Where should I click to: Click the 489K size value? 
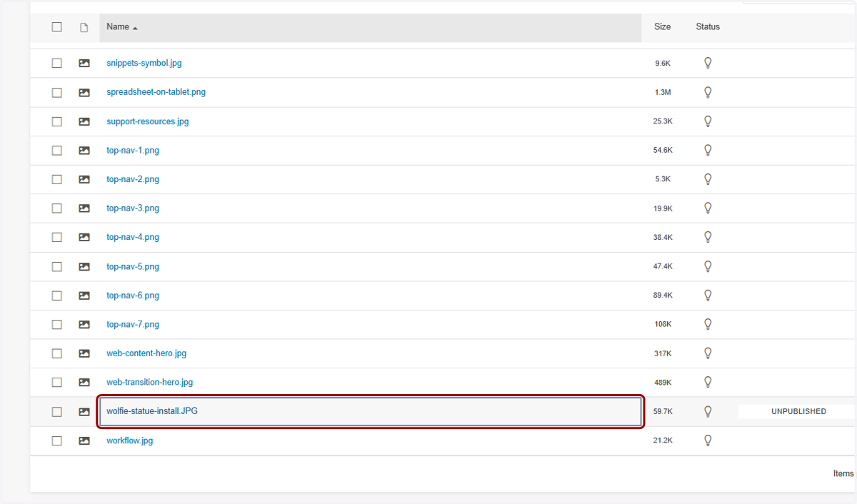(x=663, y=383)
